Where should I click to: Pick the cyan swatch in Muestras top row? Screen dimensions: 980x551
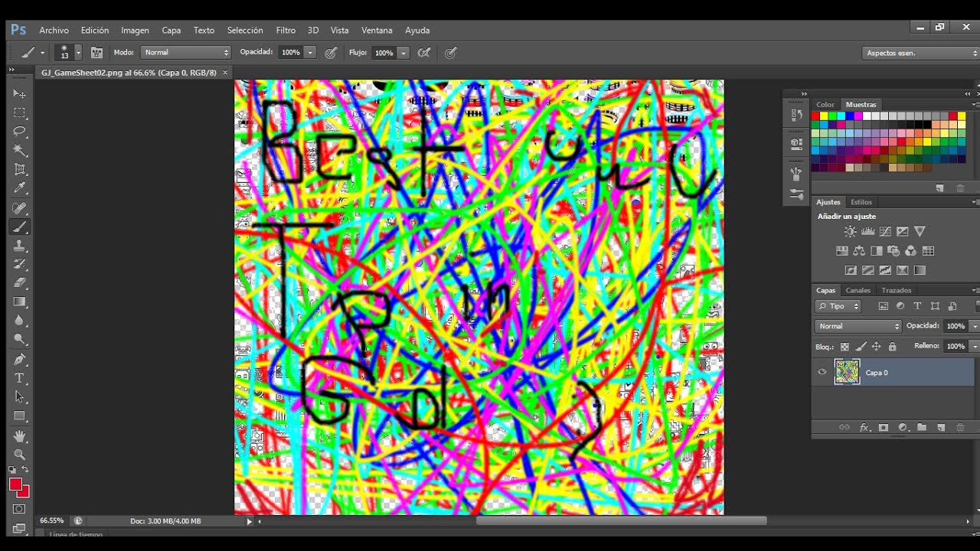click(x=841, y=116)
